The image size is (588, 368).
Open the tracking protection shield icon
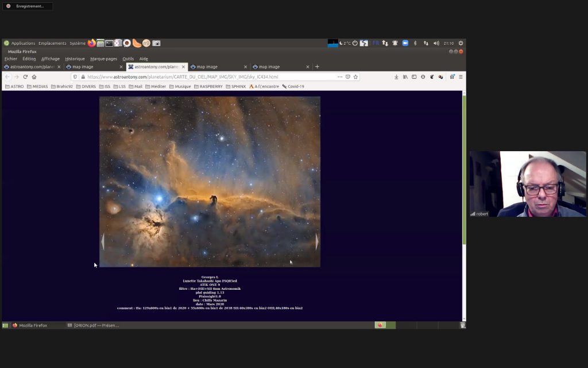75,77
